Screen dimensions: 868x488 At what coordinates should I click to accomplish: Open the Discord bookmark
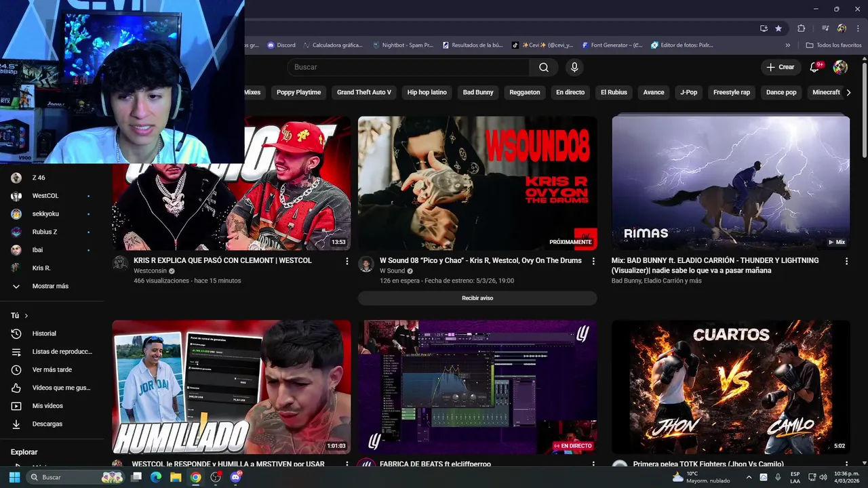[x=281, y=45]
